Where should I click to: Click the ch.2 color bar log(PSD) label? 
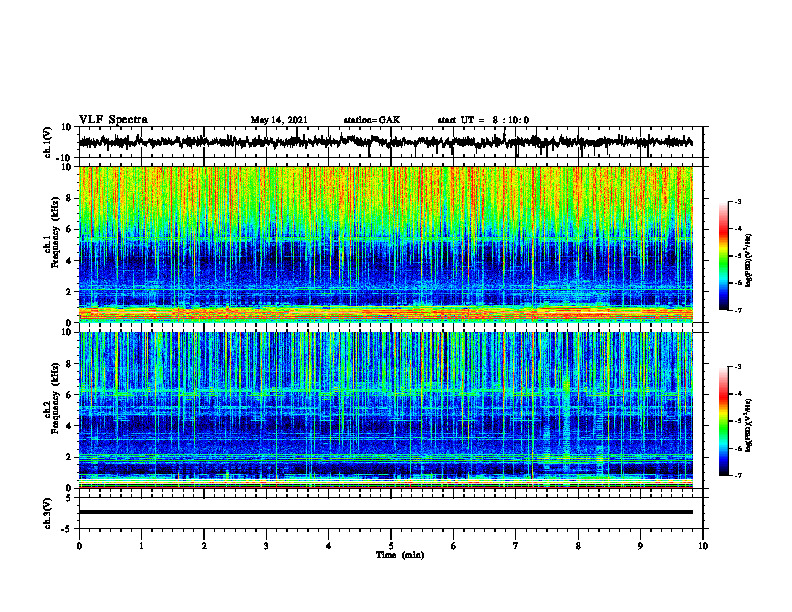tap(749, 426)
